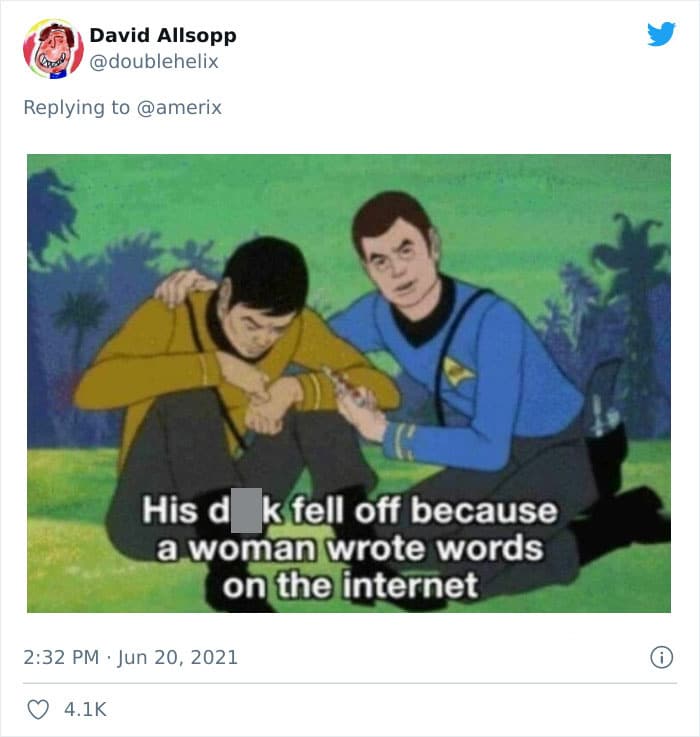Open David Allsopp's cartoon avatar picture
This screenshot has height=737, width=700.
coord(53,48)
